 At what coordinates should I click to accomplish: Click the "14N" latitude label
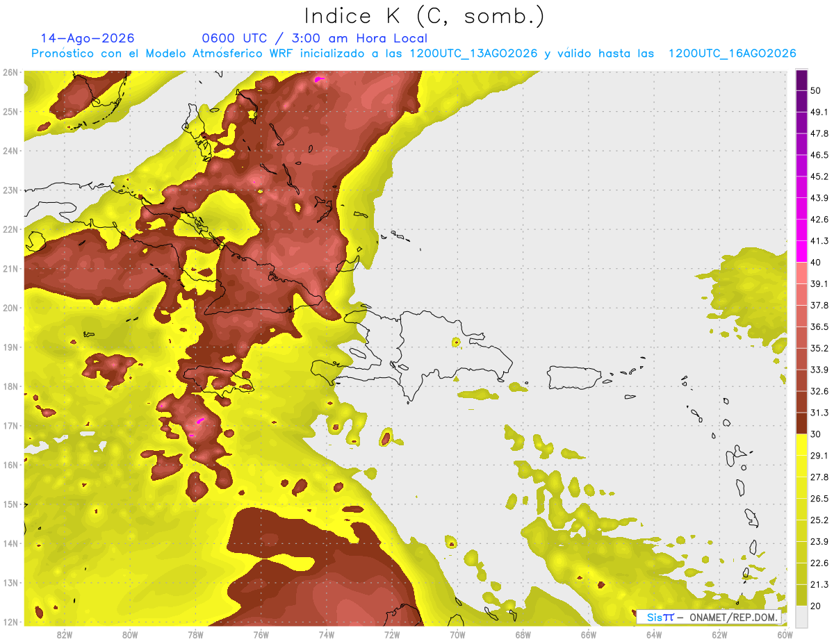[x=10, y=543]
